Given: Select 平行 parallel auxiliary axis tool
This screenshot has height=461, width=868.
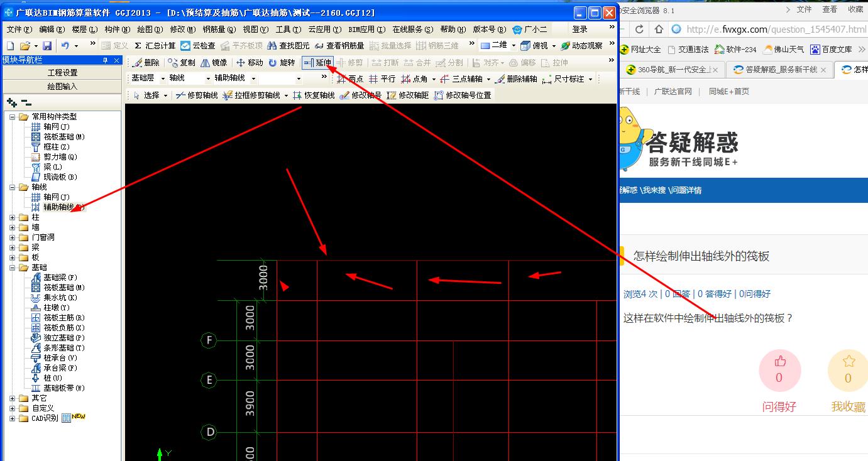Looking at the screenshot, I should pos(382,79).
